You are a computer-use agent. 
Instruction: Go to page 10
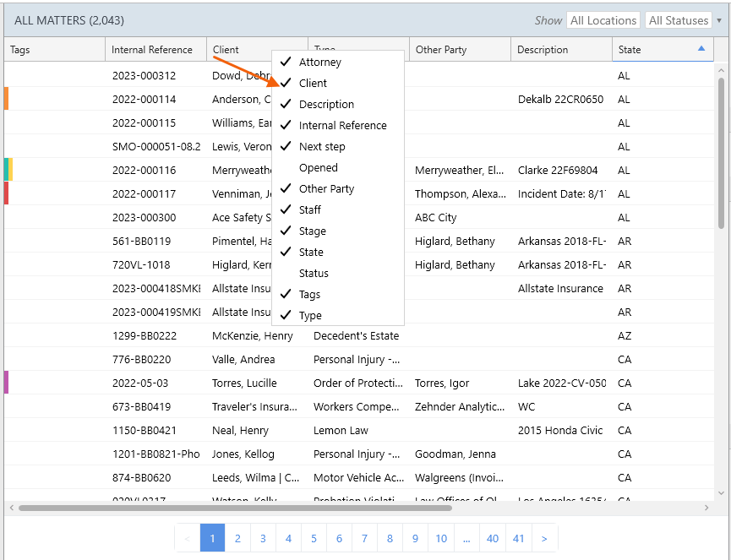(x=441, y=538)
